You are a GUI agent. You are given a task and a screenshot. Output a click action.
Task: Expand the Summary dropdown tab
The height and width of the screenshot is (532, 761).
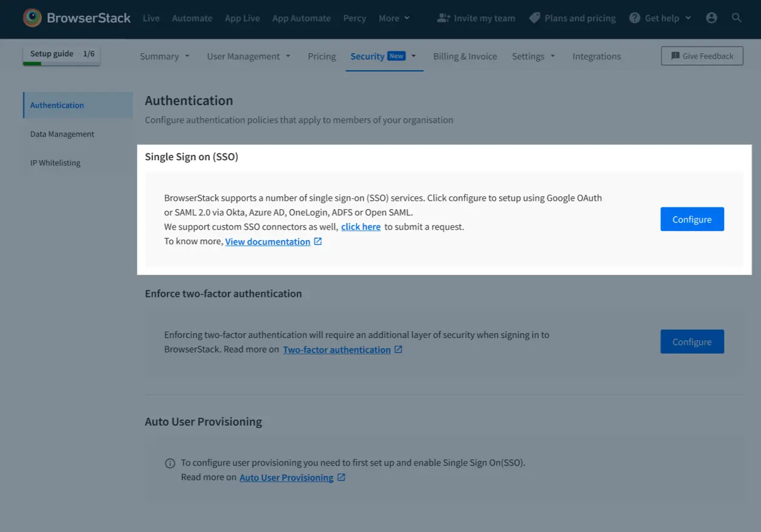(x=165, y=56)
